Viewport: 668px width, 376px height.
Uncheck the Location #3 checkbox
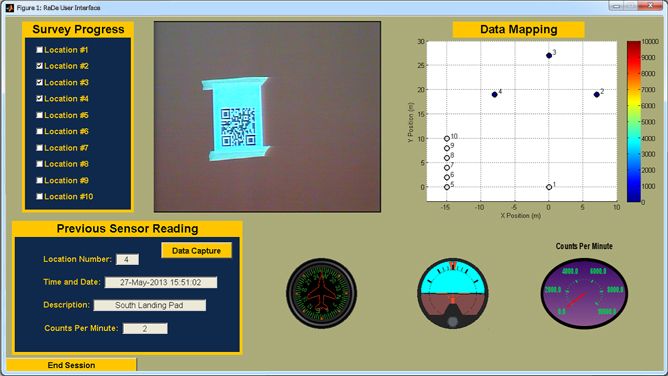point(40,82)
